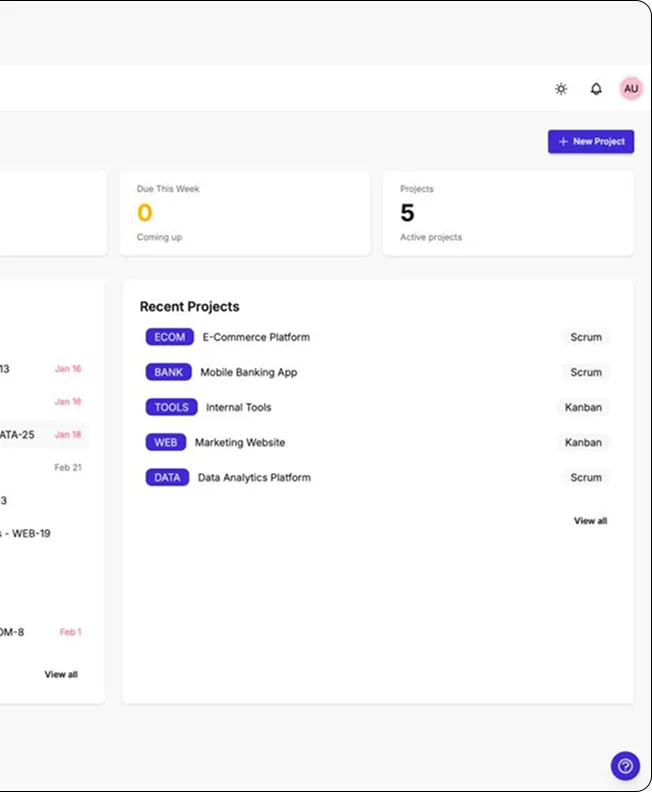The image size is (652, 792).
Task: Open the AU user avatar menu
Action: point(630,89)
